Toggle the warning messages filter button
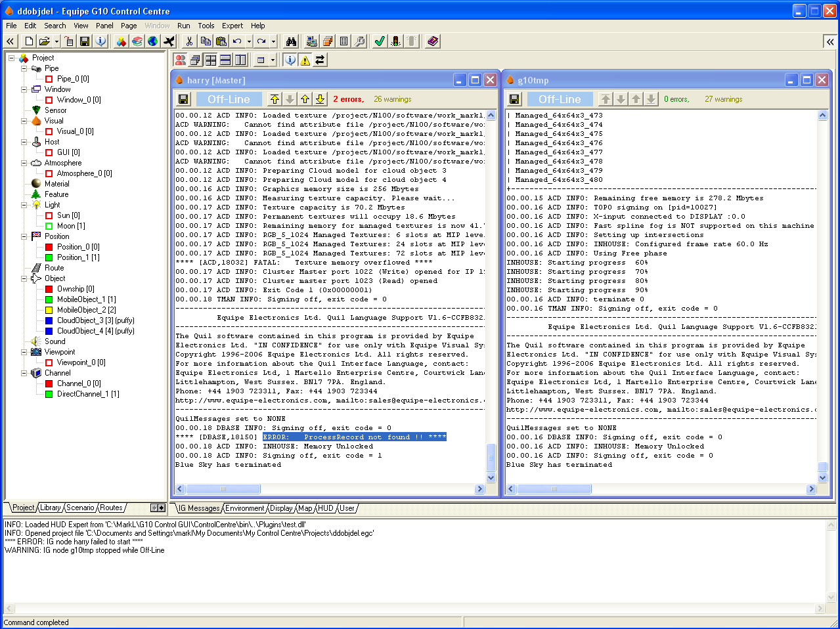Screen dimensions: 840x629 (x=305, y=60)
